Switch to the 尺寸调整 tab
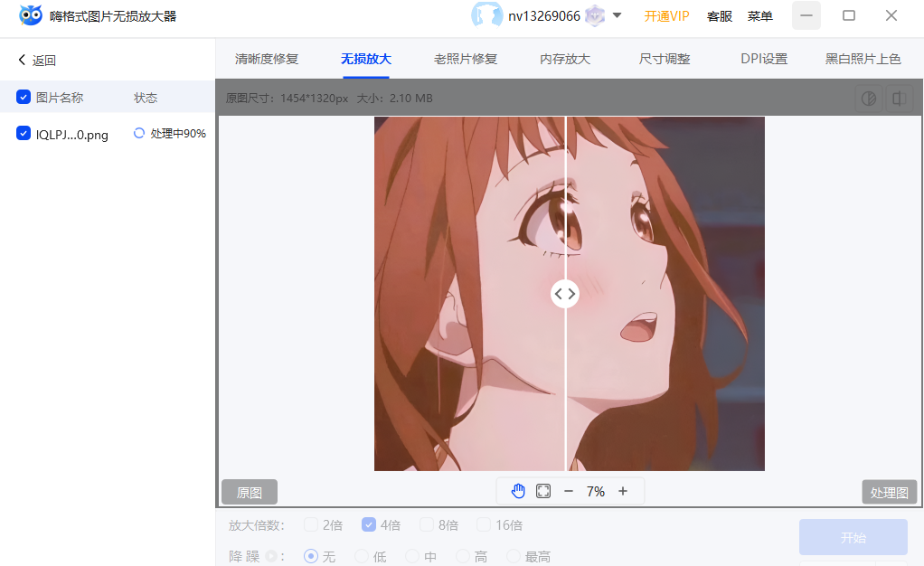The image size is (924, 566). point(665,59)
